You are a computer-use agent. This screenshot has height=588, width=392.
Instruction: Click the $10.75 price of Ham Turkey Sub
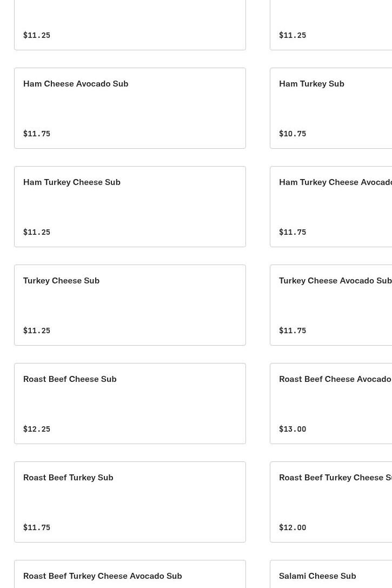293,134
